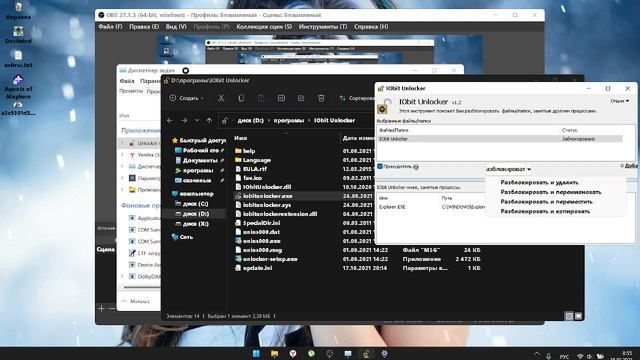
Task: Select EULA.rtf in the Explorer file list
Action: tap(251, 169)
